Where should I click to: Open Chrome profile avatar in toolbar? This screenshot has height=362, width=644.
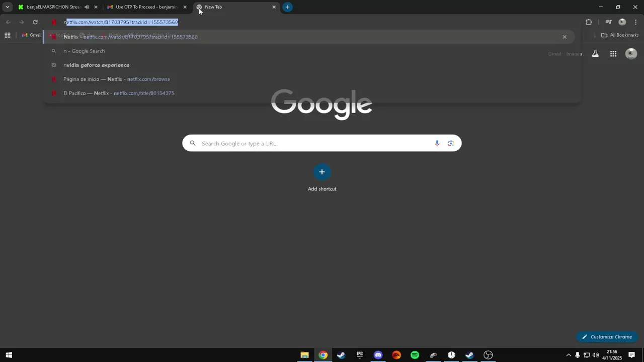point(622,22)
